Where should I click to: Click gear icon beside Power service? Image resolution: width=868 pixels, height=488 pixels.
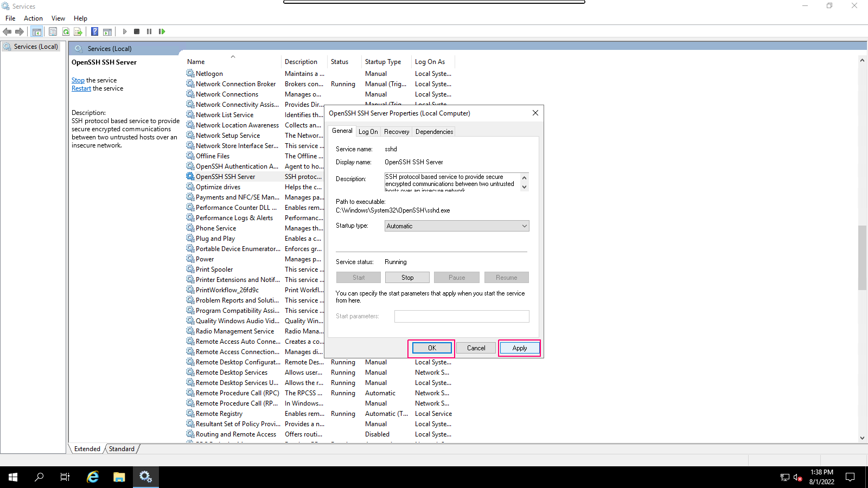(190, 259)
